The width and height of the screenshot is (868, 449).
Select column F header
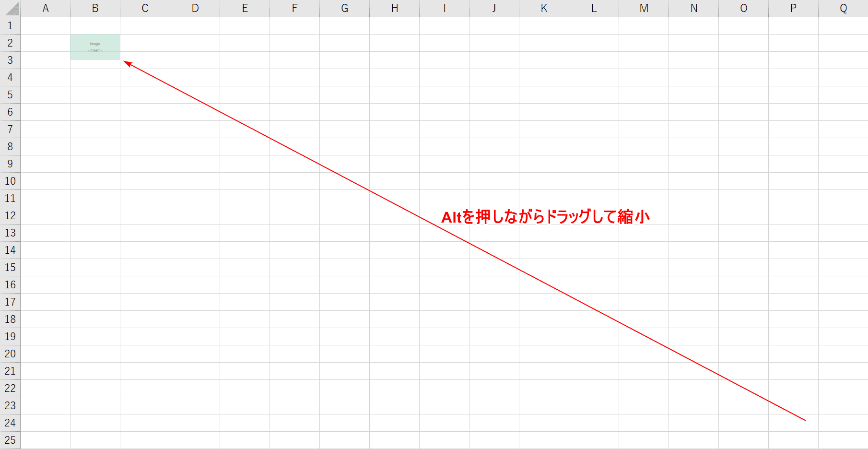[294, 8]
